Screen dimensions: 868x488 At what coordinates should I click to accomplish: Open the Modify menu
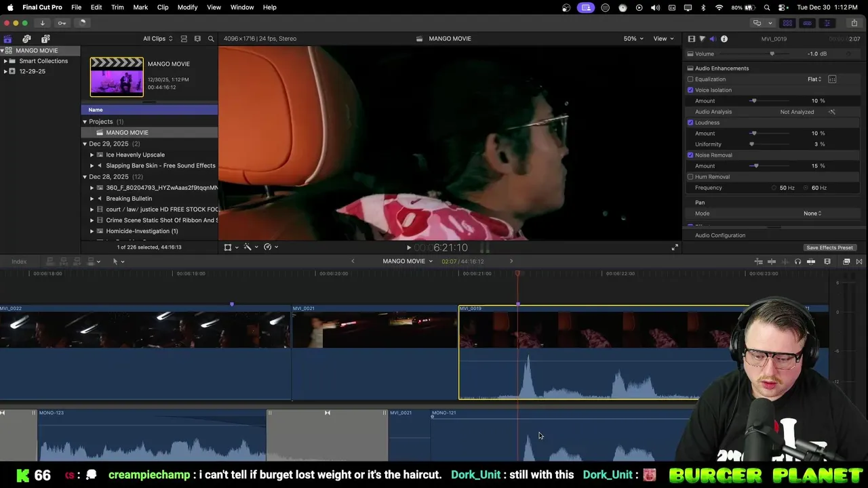[187, 7]
